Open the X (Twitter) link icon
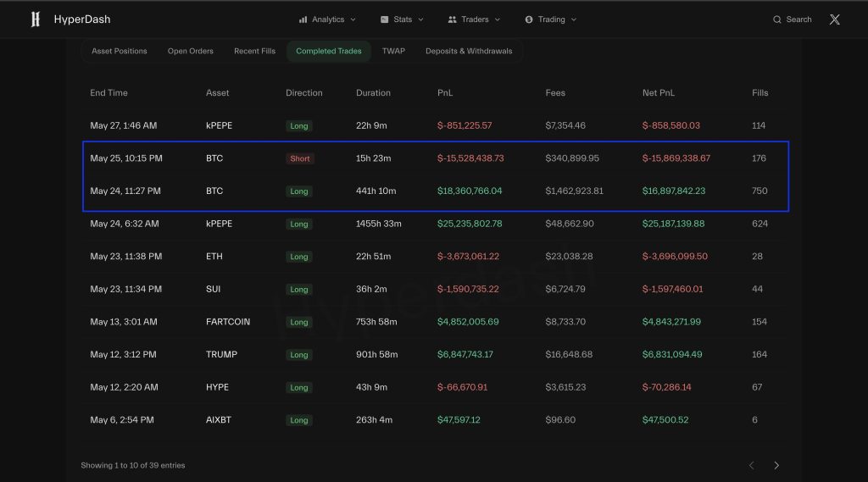Image resolution: width=868 pixels, height=482 pixels. pos(834,19)
